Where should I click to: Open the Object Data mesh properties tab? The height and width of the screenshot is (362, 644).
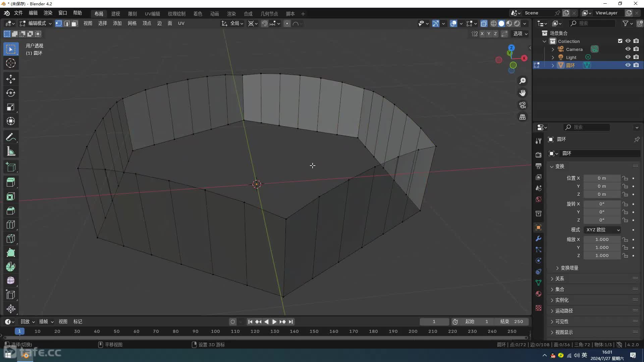tap(538, 283)
